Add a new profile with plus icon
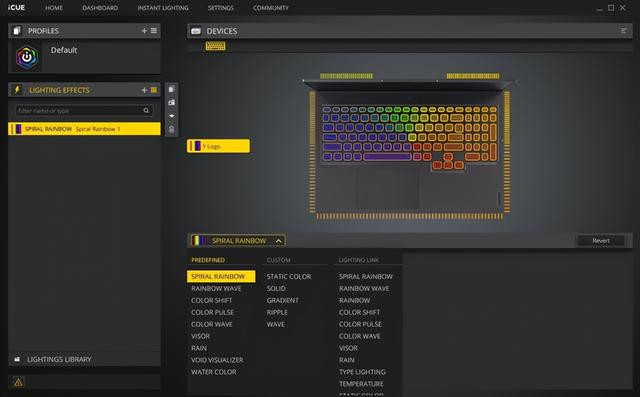Image resolution: width=640 pixels, height=397 pixels. 144,31
